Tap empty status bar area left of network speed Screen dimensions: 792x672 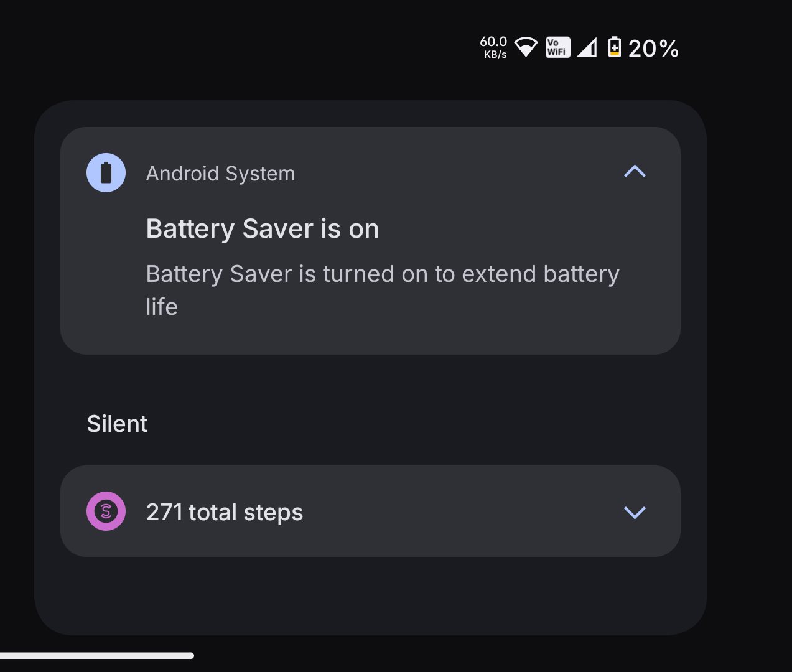tap(249, 47)
